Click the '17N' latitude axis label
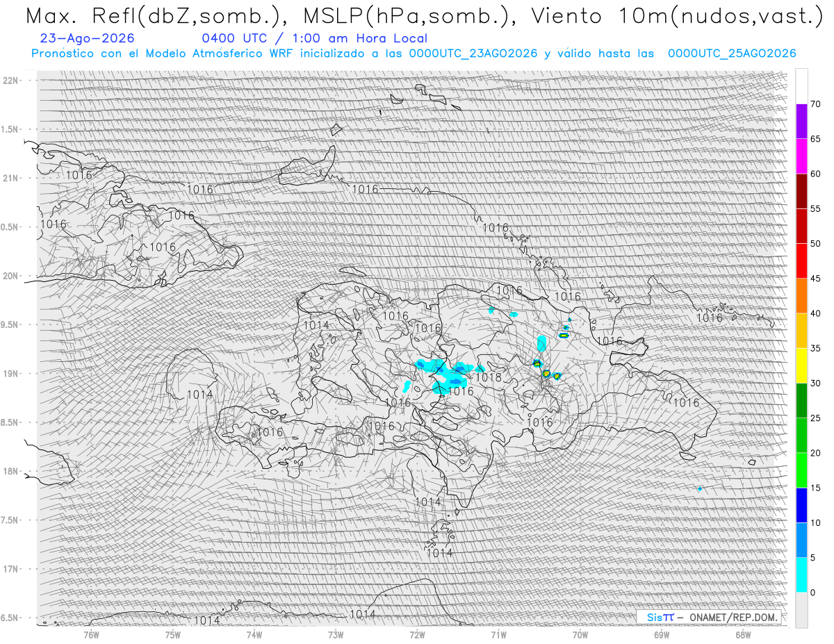The width and height of the screenshot is (834, 644). (x=10, y=569)
